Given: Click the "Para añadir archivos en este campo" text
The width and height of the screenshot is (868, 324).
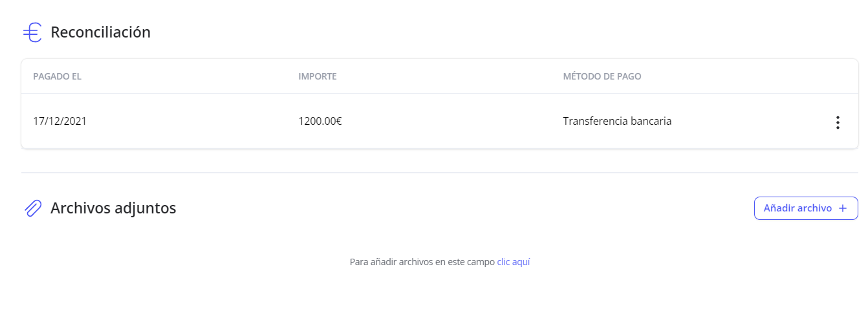Looking at the screenshot, I should [422, 262].
